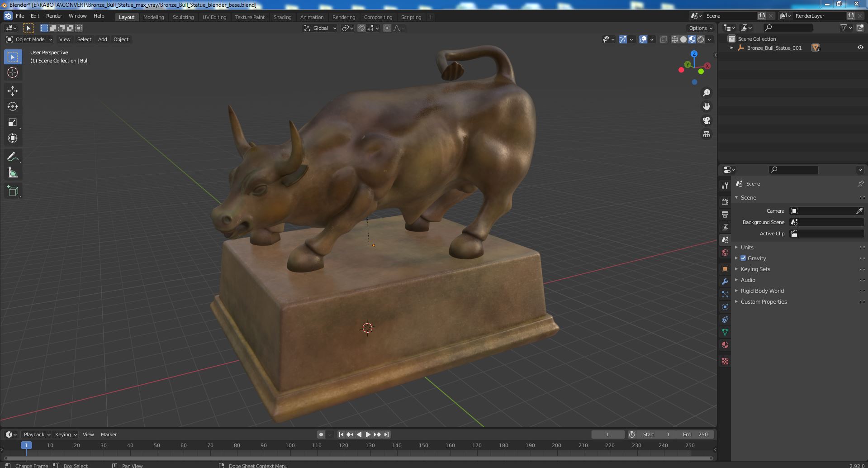
Task: Open the viewport Add menu
Action: (x=103, y=39)
